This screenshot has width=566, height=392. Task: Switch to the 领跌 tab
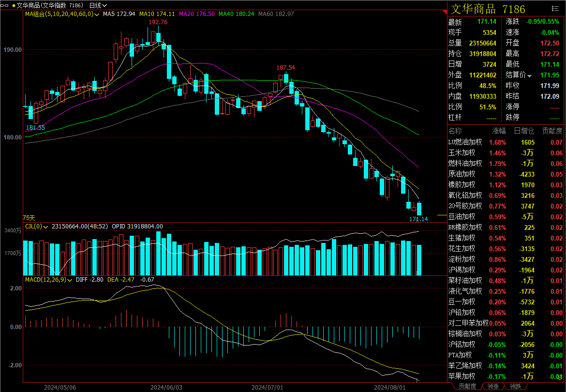[x=515, y=386]
